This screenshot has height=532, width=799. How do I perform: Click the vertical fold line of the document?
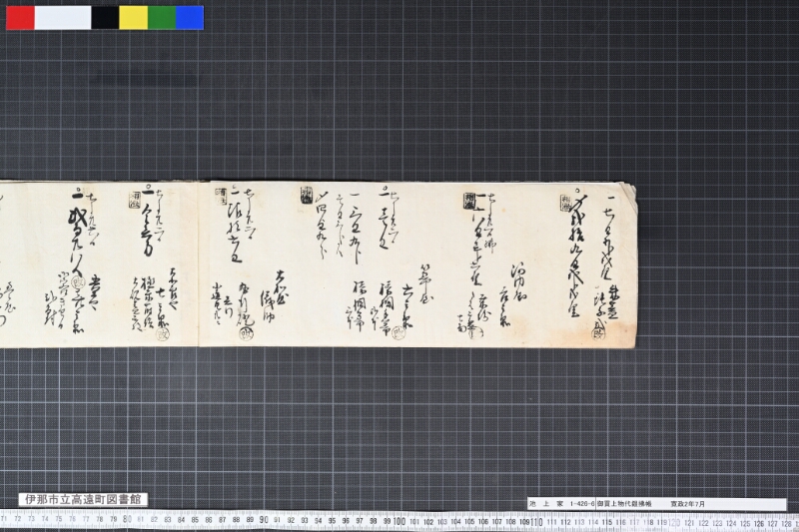click(198, 265)
